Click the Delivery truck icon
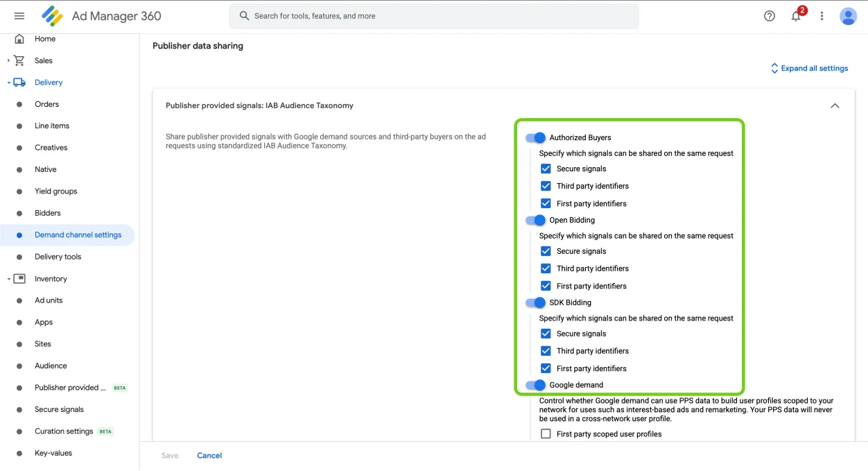 (19, 83)
